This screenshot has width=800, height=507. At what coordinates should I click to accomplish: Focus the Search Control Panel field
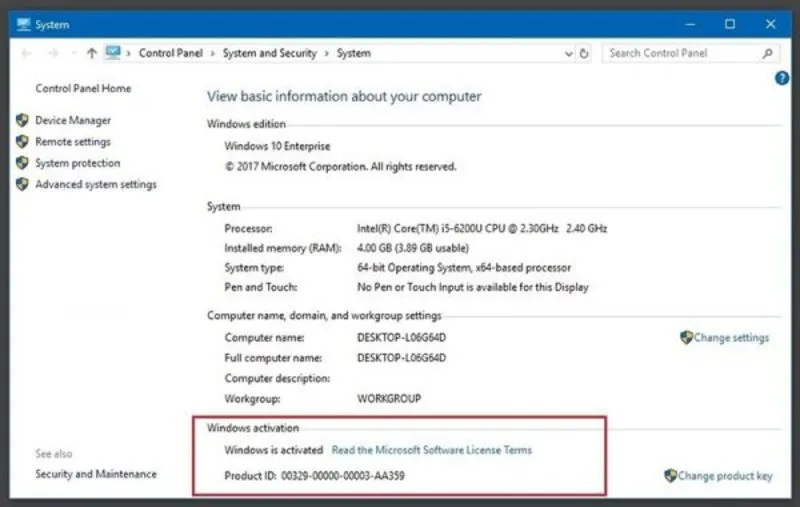coord(690,53)
